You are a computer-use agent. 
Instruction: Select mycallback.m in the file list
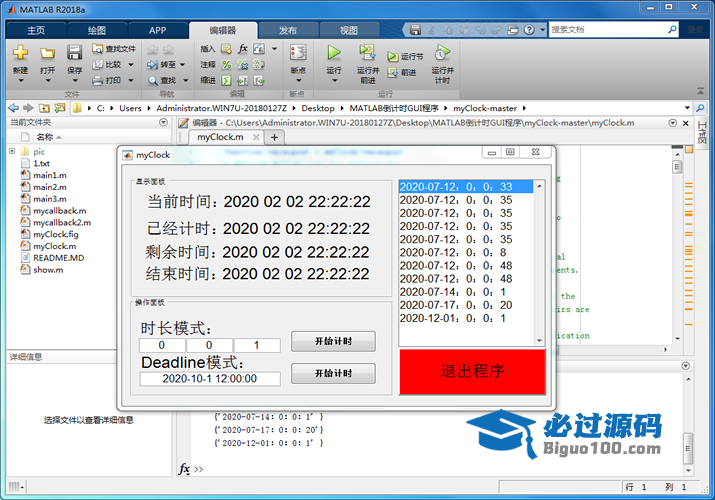(x=59, y=211)
